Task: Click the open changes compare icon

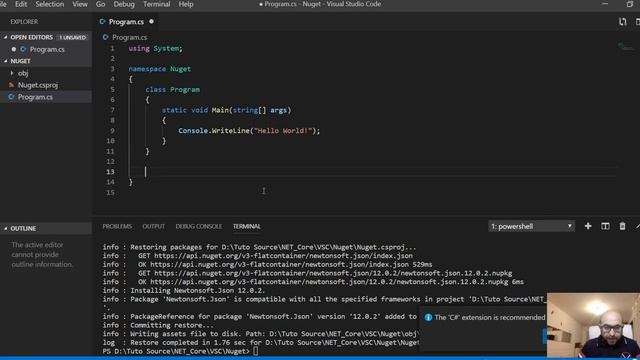Action: pyautogui.click(x=622, y=22)
